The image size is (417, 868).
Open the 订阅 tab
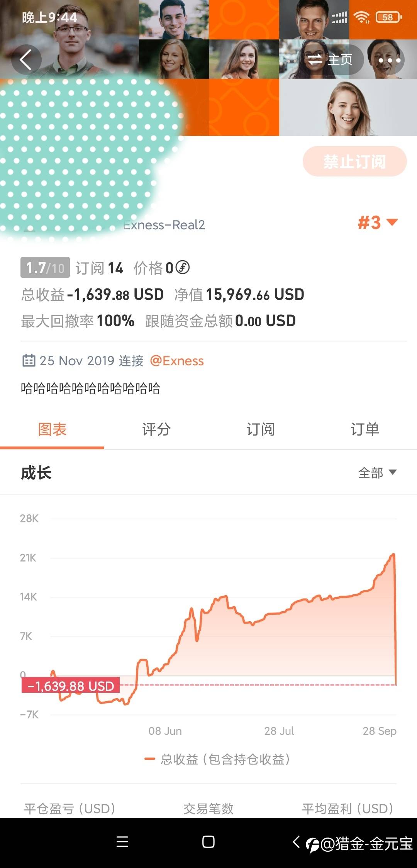[261, 429]
